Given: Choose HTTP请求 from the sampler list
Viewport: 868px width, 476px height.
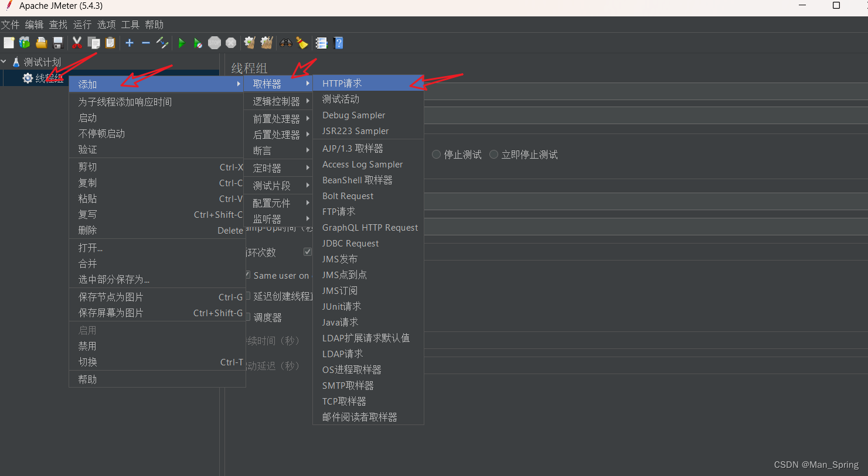Looking at the screenshot, I should point(368,83).
